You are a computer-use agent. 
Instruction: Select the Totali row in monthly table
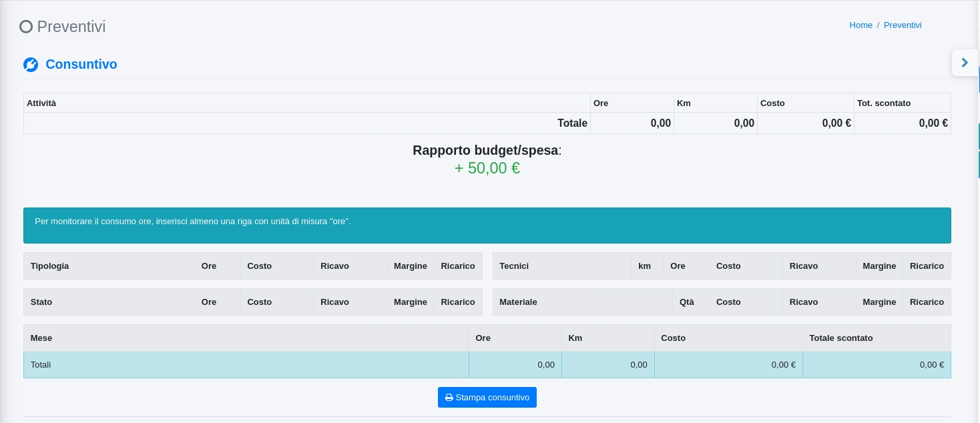[x=41, y=365]
